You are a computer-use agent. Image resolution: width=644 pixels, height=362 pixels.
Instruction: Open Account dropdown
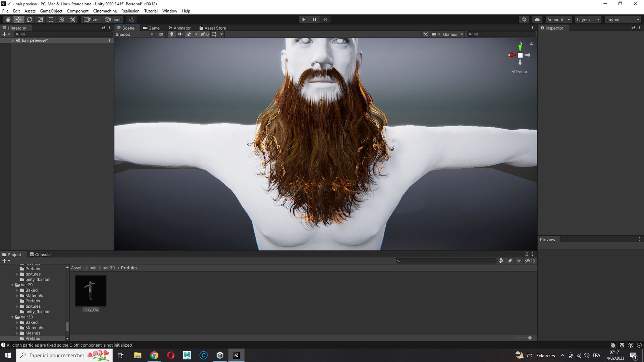[x=558, y=20]
